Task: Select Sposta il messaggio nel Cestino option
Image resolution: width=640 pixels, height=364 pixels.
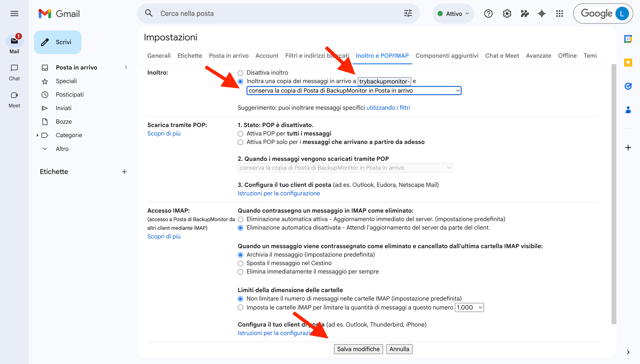Action: tap(241, 263)
